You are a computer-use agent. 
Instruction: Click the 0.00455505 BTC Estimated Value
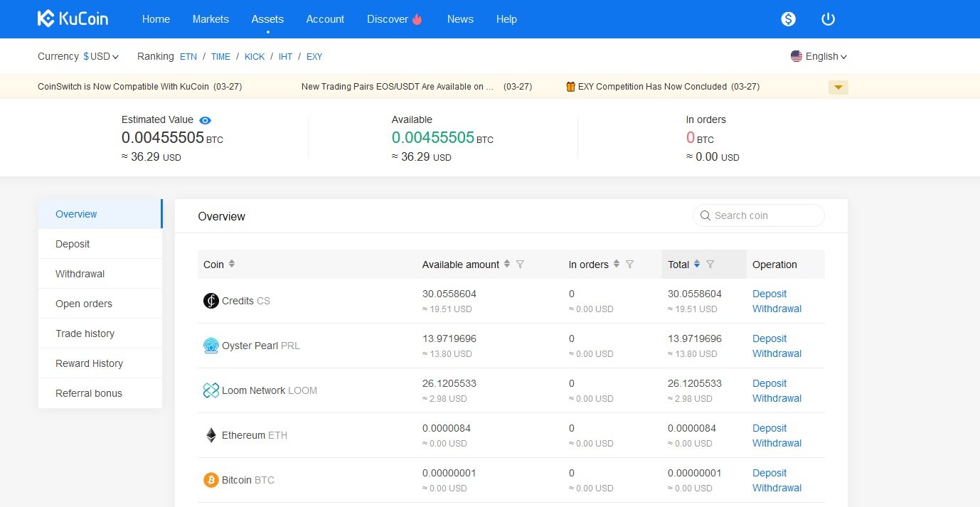(172, 138)
